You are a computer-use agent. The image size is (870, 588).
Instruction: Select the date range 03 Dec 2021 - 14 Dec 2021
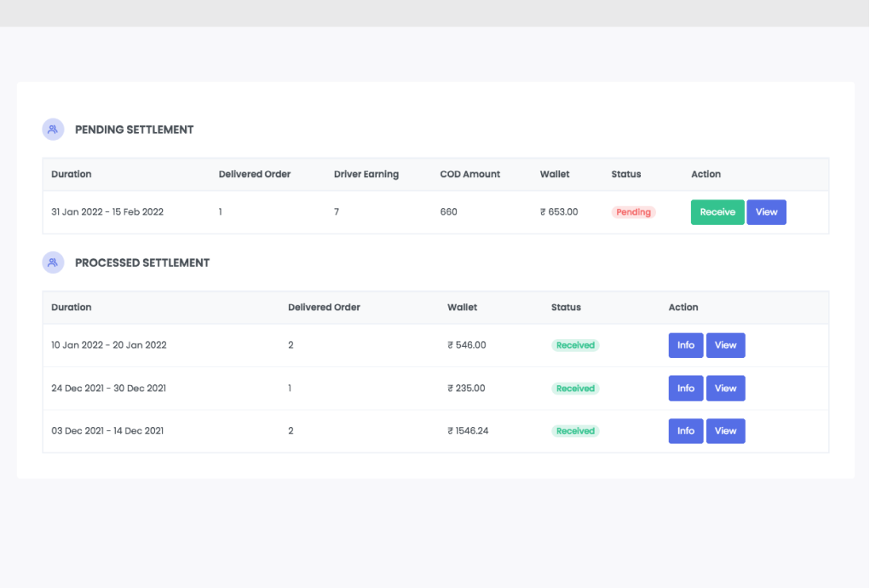click(107, 431)
